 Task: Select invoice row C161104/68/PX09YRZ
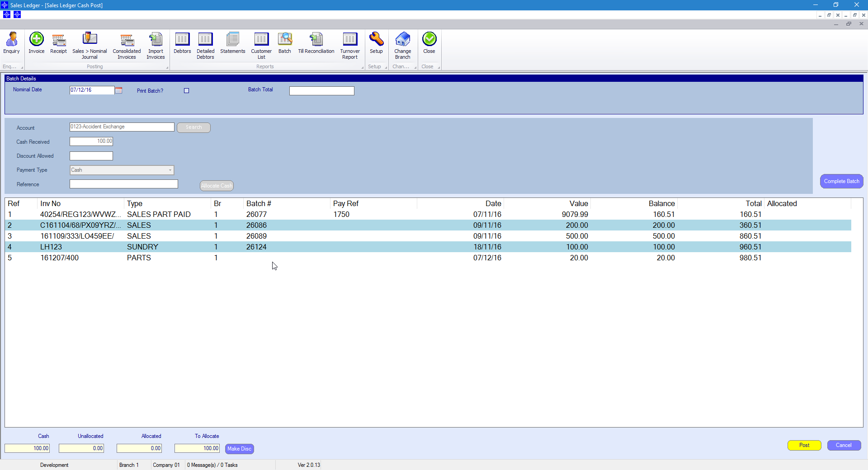tap(428, 225)
